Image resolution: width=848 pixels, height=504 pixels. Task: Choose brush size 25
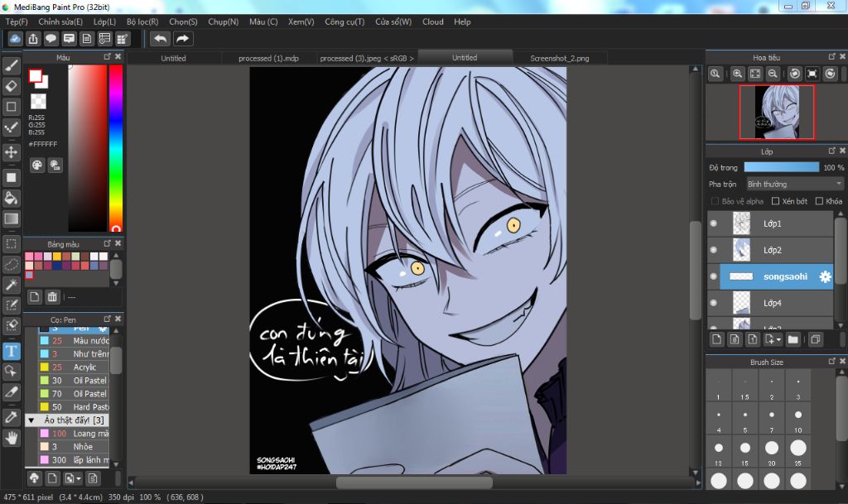click(x=798, y=453)
